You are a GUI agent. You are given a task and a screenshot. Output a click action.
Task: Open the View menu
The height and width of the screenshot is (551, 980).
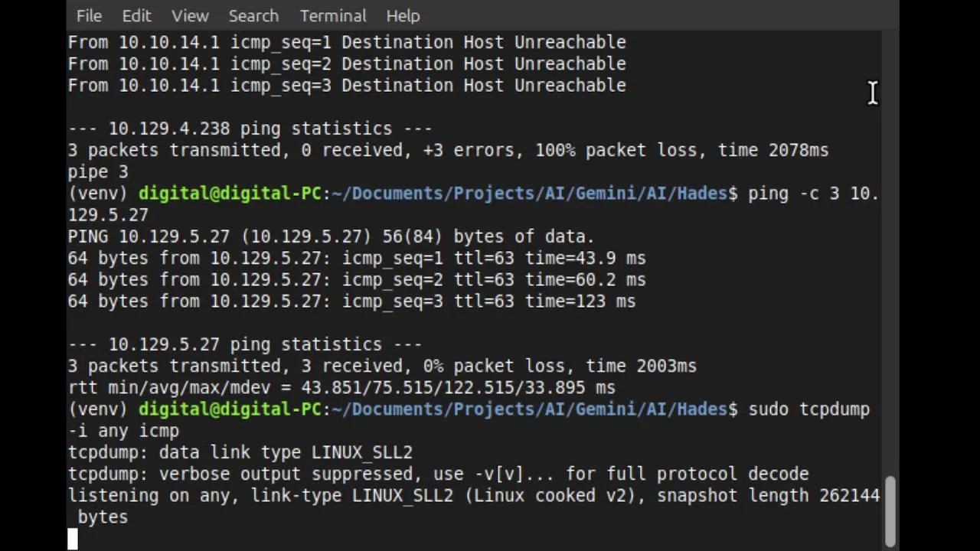(190, 15)
